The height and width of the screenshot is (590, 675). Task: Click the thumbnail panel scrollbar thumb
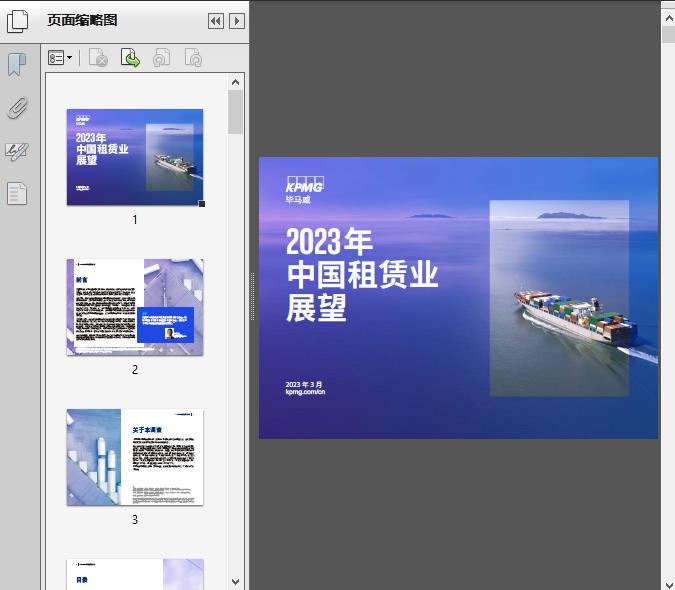tap(235, 112)
